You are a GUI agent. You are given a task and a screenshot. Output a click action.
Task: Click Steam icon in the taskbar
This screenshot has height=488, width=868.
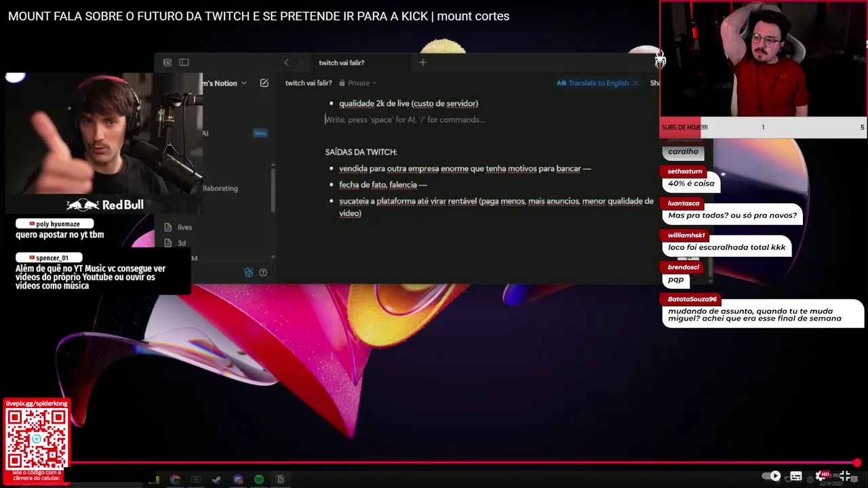coord(216,480)
